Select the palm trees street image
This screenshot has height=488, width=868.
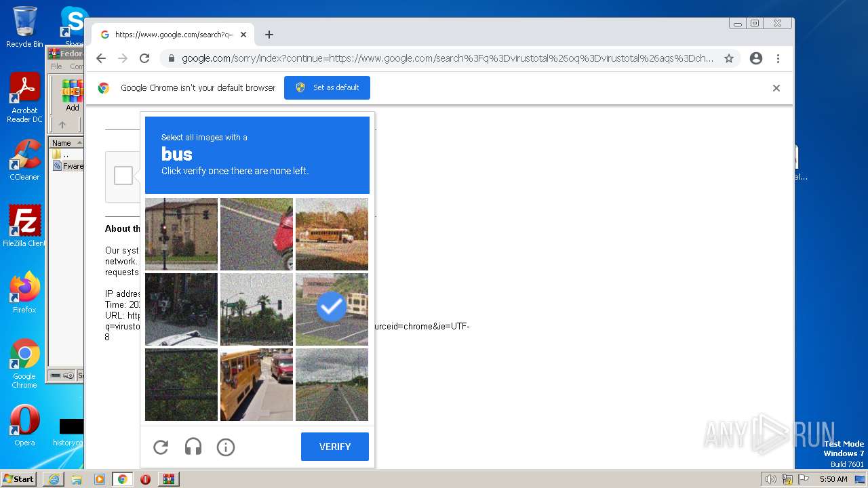[x=256, y=309]
